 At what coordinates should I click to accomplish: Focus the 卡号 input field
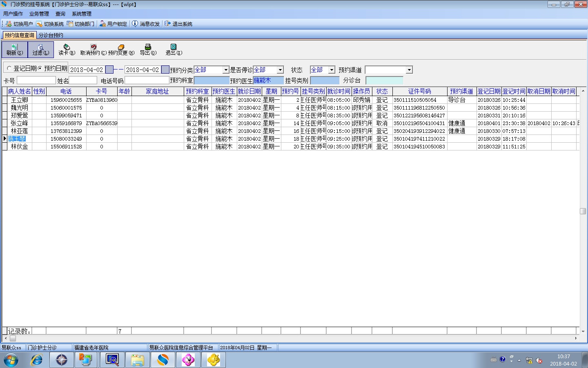point(36,81)
